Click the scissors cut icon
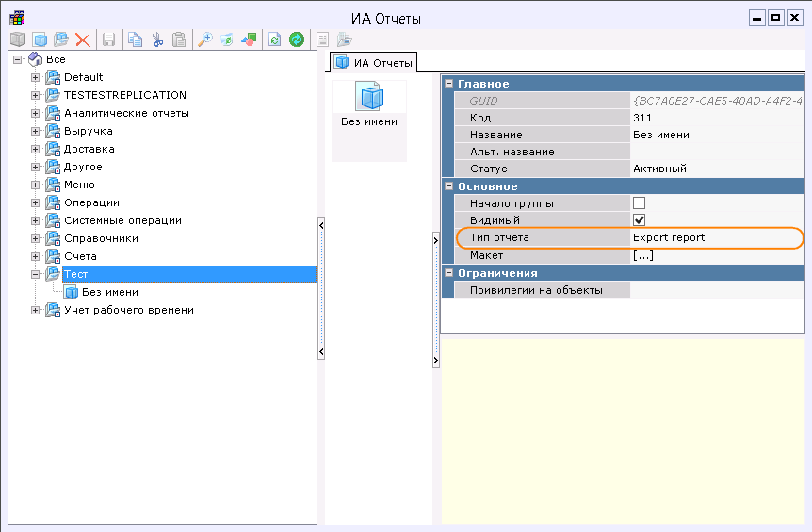The width and height of the screenshot is (812, 532). [x=157, y=40]
